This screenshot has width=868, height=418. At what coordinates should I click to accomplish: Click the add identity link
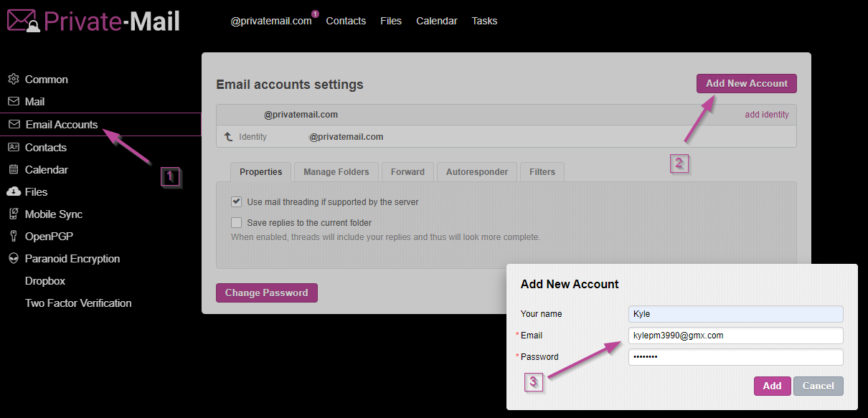point(766,115)
